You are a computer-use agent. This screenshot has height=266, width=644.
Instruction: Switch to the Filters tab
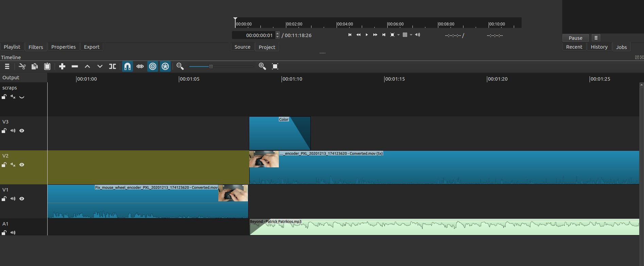point(36,47)
